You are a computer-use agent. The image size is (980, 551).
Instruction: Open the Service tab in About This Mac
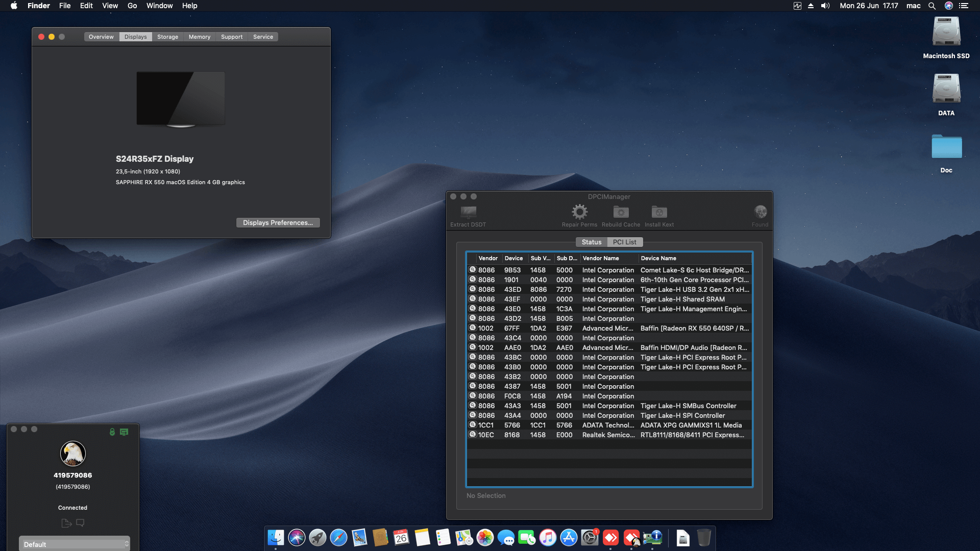point(263,37)
